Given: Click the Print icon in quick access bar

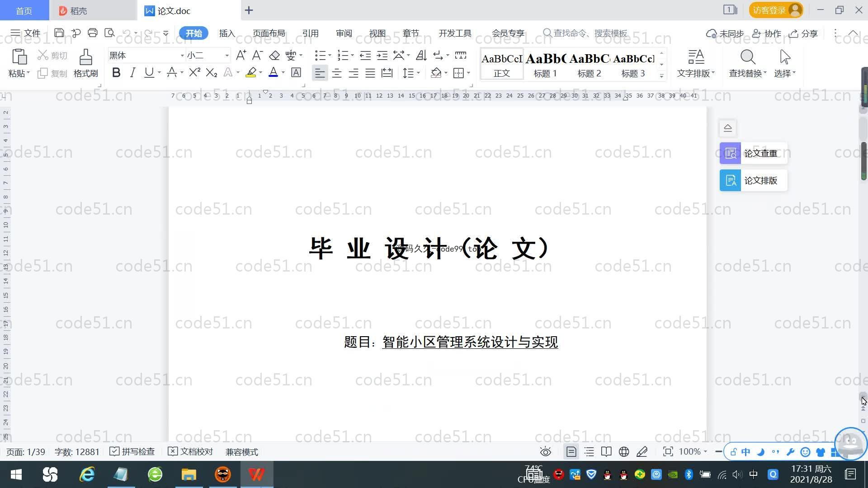Looking at the screenshot, I should coord(93,33).
